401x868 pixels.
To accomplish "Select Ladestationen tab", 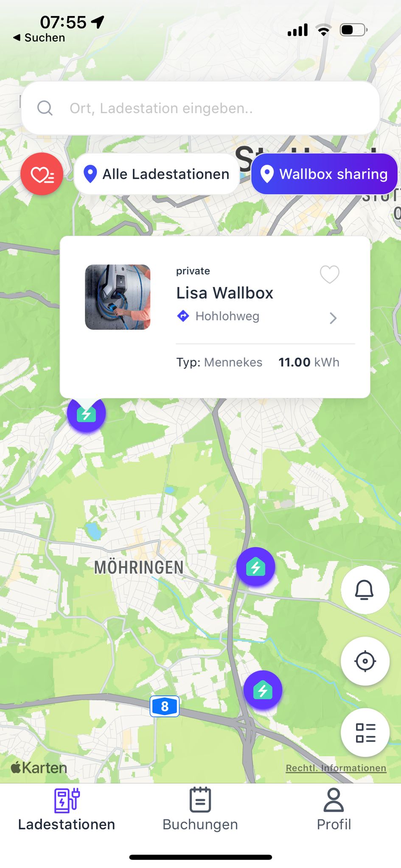I will [x=67, y=809].
